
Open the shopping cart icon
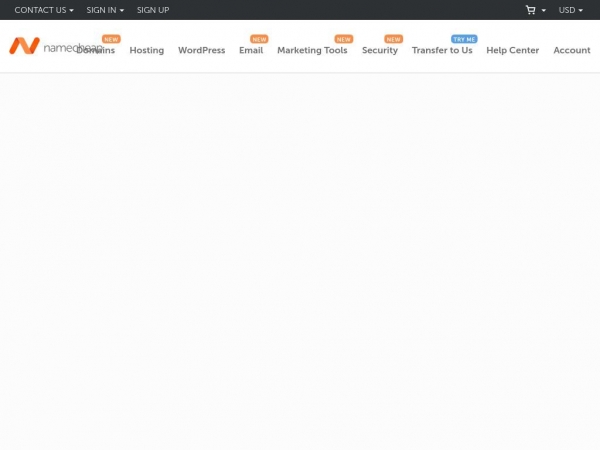530,10
